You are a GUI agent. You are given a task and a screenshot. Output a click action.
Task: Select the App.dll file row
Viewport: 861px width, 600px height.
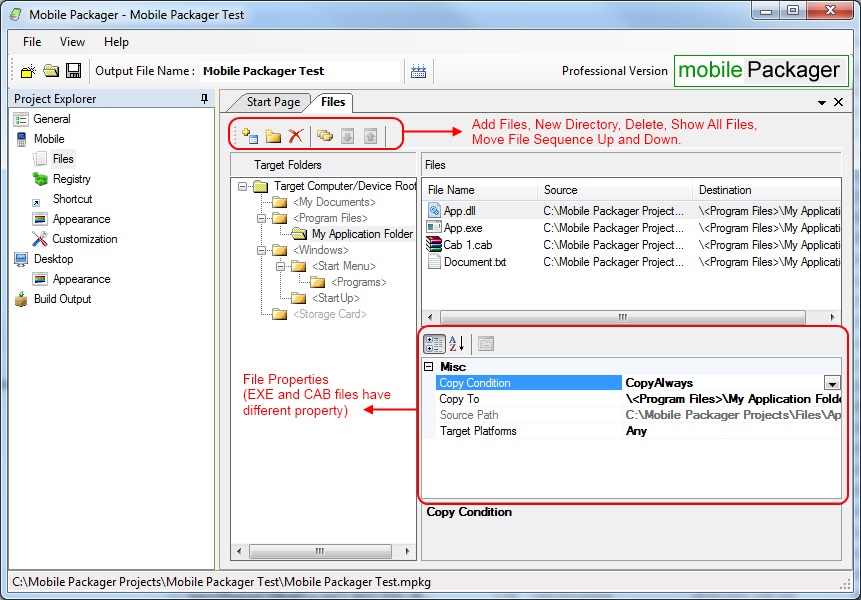633,211
